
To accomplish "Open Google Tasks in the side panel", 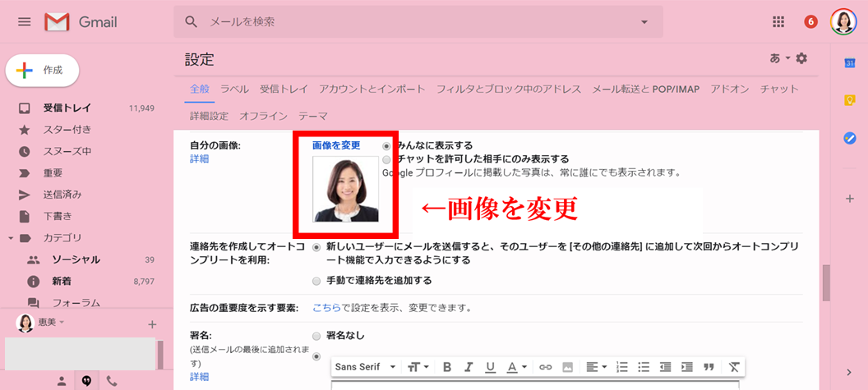I will click(x=850, y=138).
